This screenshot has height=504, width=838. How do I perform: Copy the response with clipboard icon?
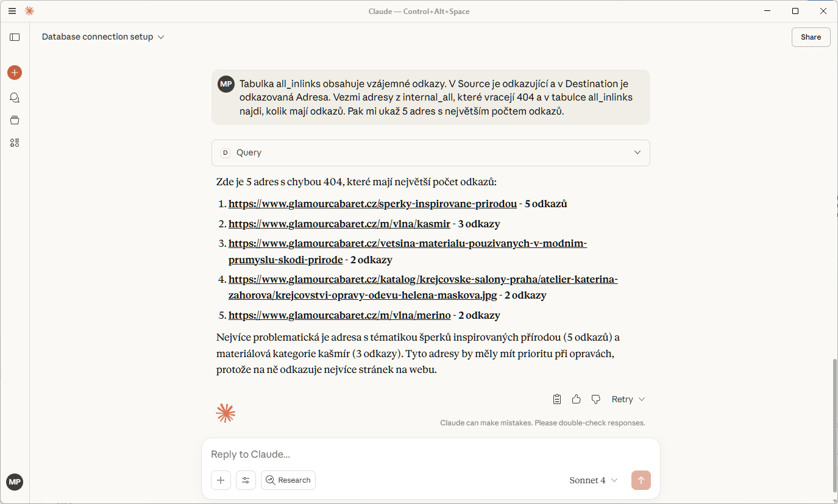pyautogui.click(x=557, y=399)
